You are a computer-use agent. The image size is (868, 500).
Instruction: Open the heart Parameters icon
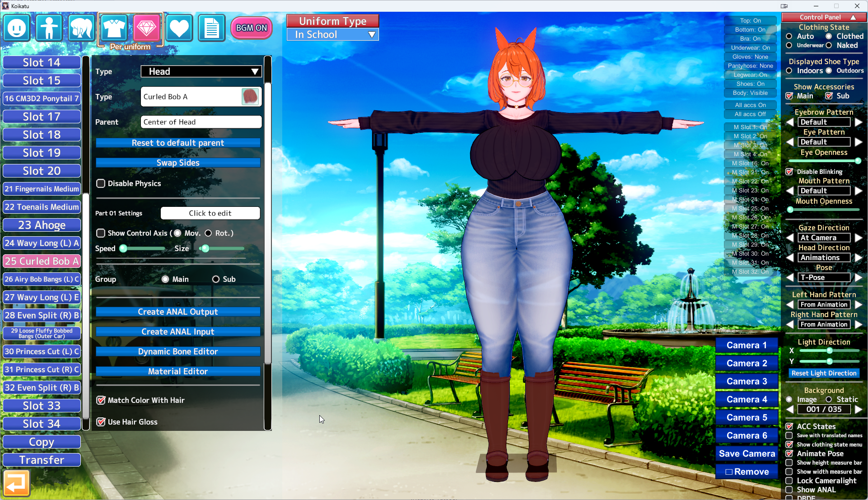click(179, 28)
